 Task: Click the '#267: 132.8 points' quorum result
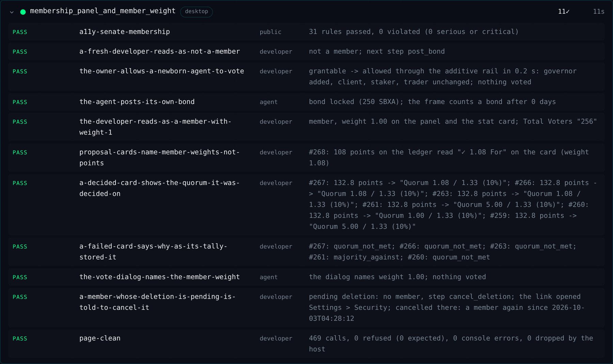[x=453, y=205]
